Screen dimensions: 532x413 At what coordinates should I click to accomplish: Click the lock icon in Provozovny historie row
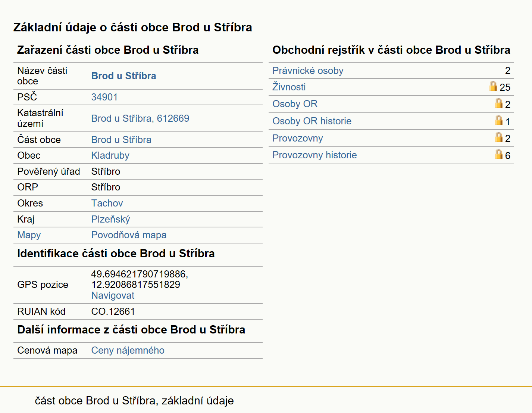499,154
